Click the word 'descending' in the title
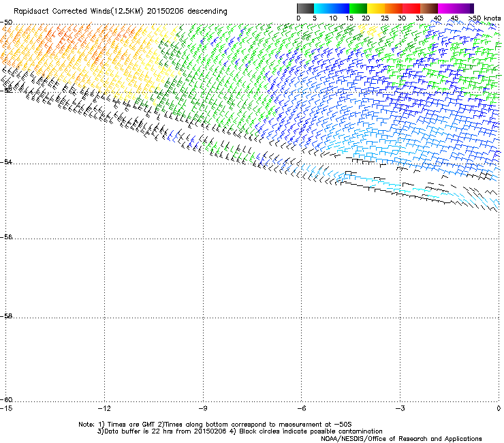 (x=207, y=12)
